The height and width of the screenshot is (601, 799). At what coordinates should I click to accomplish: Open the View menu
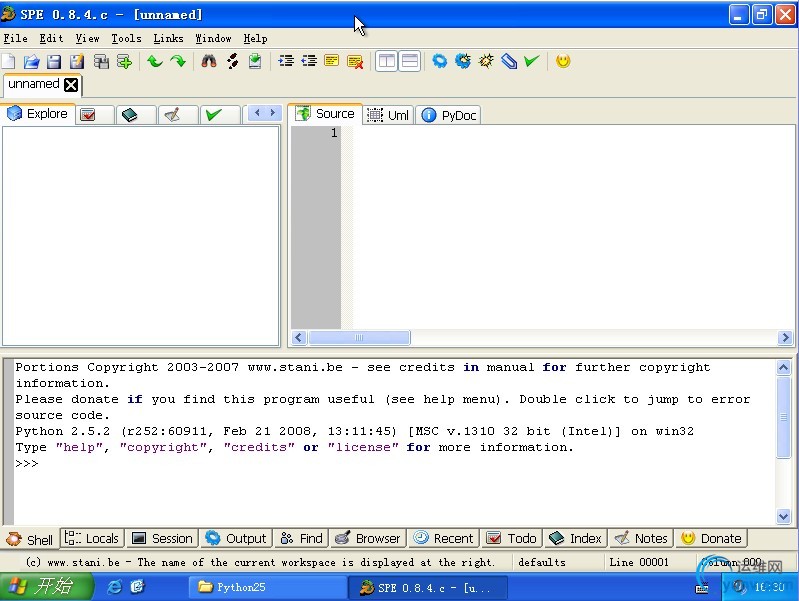coord(88,39)
